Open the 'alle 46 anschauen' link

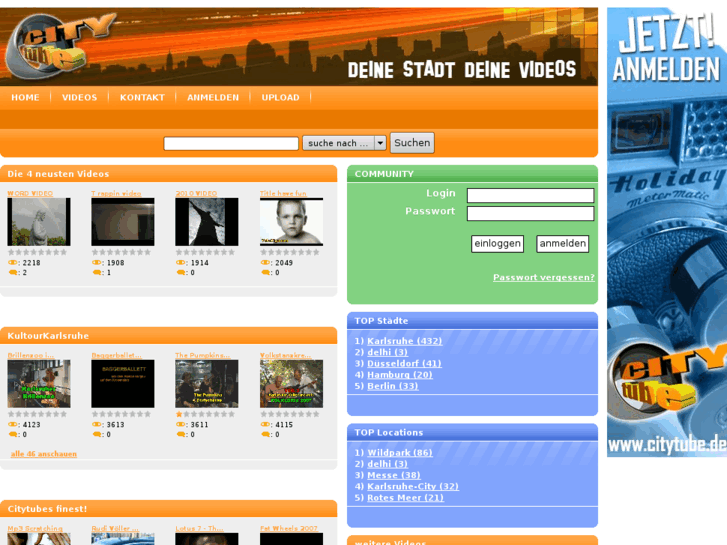click(44, 454)
